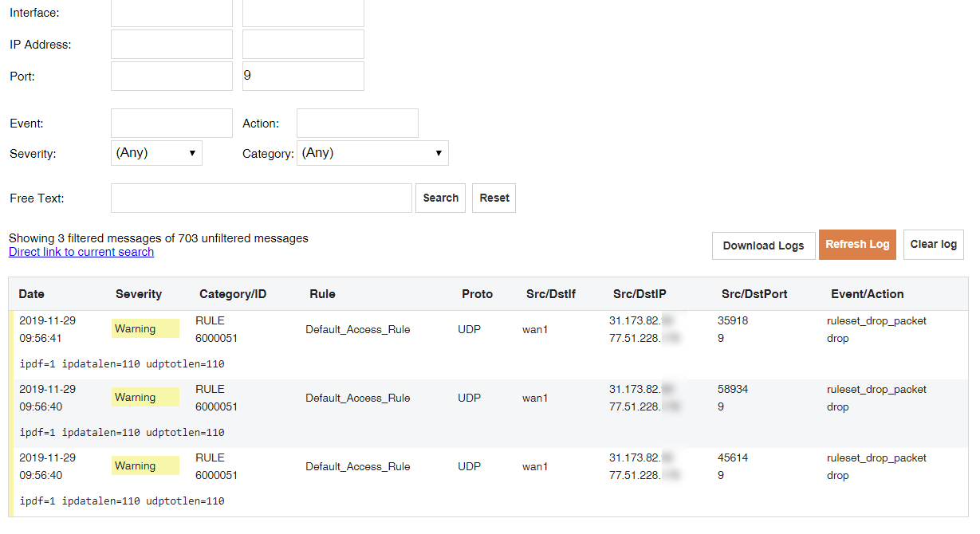Expand the Category dropdown
Viewport: 980px width, 534px height.
[372, 153]
